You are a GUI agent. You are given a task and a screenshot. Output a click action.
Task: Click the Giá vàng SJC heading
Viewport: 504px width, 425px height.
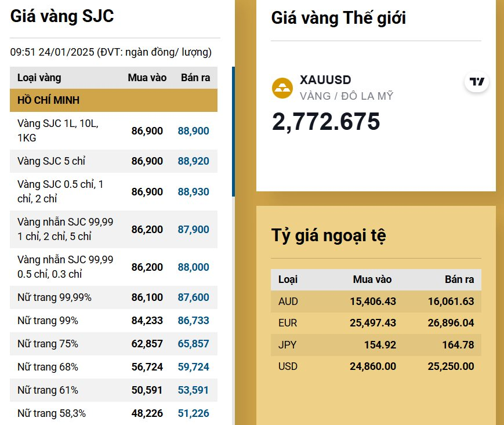(x=62, y=16)
